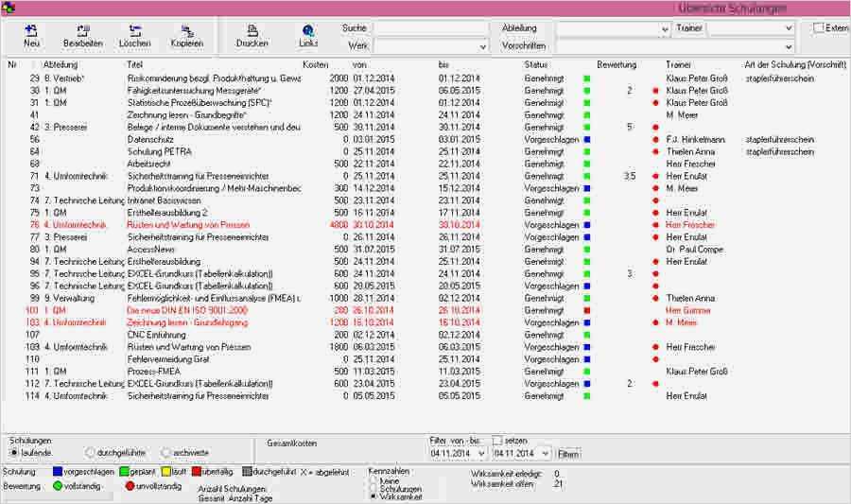
Task: Choose 'keine' Kennzahlen radio option
Action: pyautogui.click(x=373, y=480)
